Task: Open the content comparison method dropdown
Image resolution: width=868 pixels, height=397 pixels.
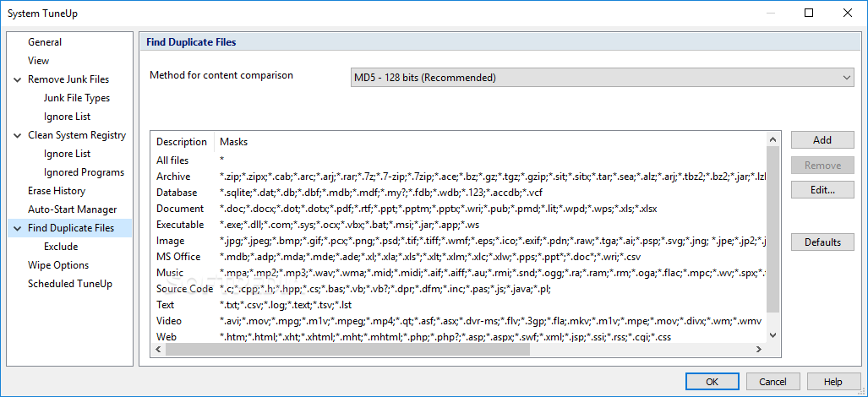Action: pos(602,78)
